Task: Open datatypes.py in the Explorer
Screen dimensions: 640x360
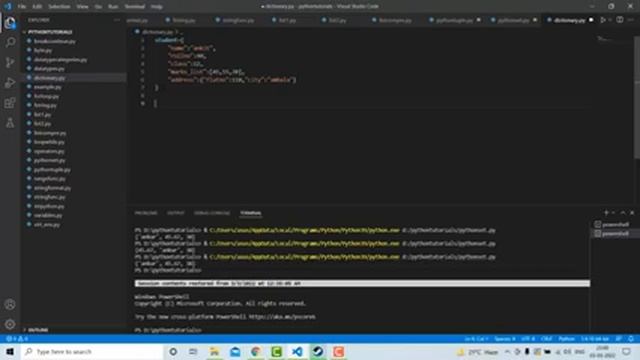Action: click(49, 69)
